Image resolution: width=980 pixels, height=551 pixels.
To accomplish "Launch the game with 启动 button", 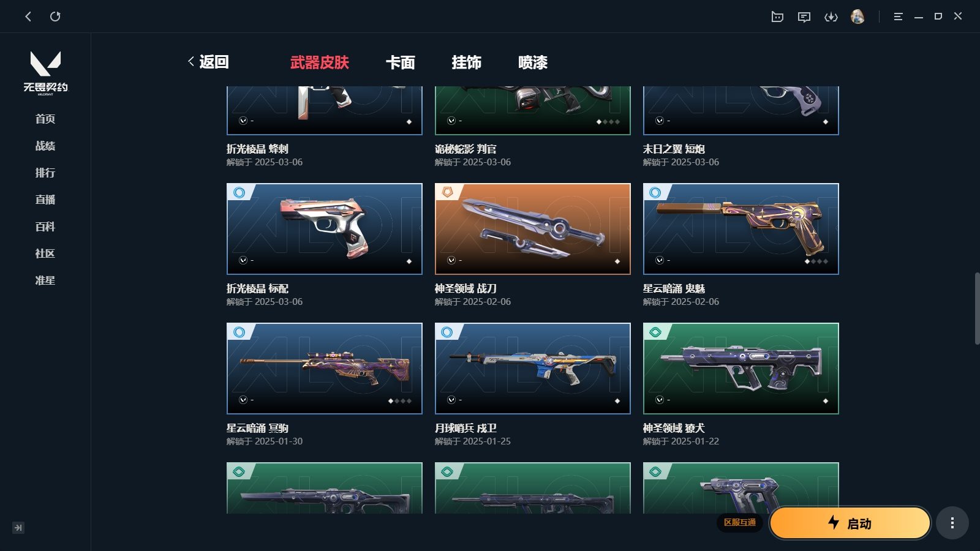I will 850,523.
